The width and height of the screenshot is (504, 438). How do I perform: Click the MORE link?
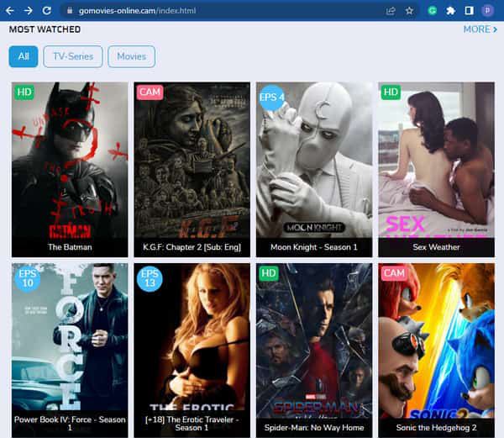pos(480,29)
